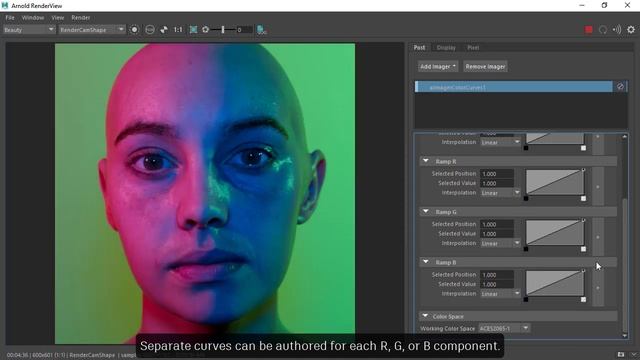640x360 pixels.
Task: Switch to the Post tab
Action: click(x=419, y=48)
